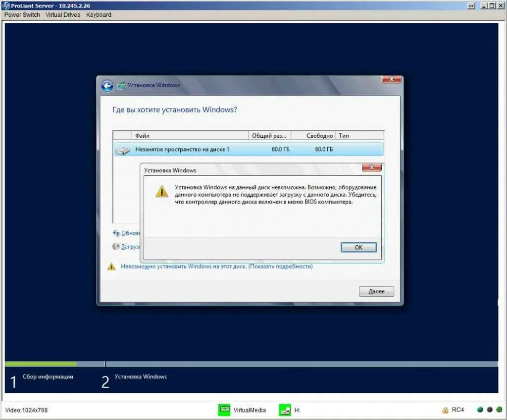Click the VirtualMedia green status icon
Viewport: 507px width, 420px height.
coord(224,410)
